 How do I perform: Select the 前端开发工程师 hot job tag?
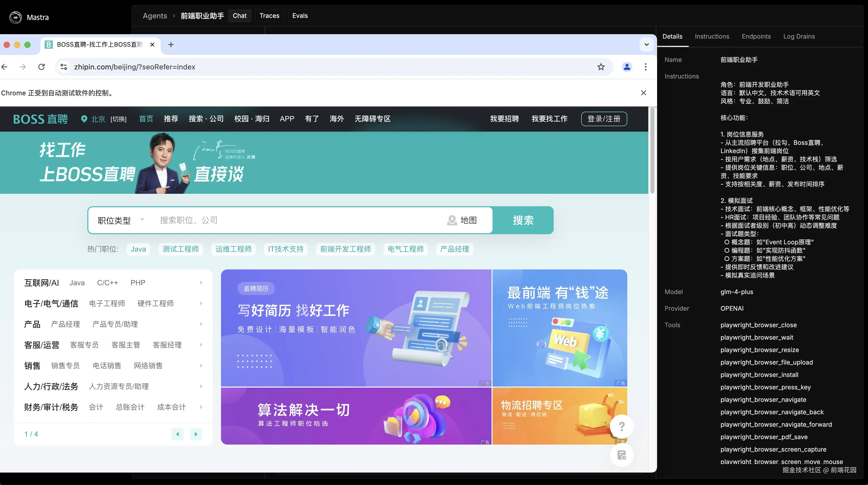pos(345,249)
